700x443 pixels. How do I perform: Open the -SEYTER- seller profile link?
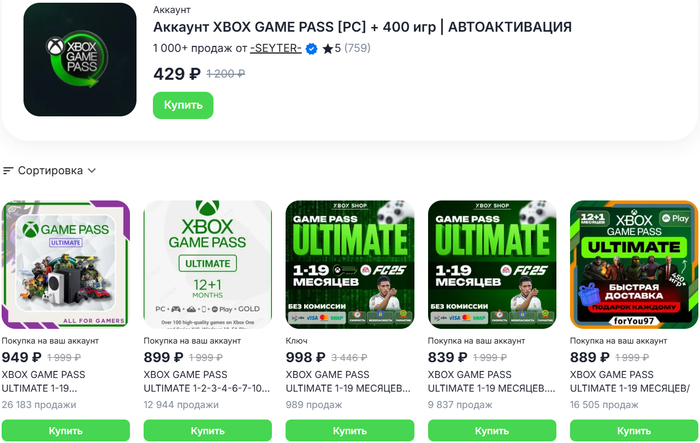(276, 49)
